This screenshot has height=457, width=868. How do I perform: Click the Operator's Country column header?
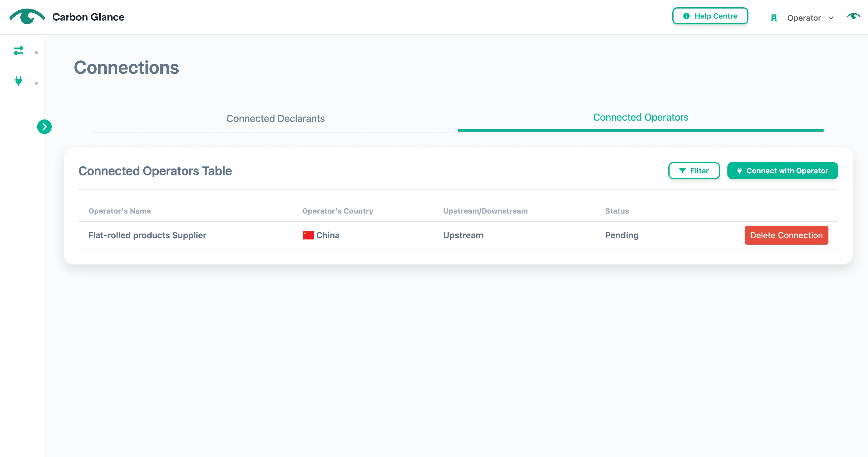[338, 211]
